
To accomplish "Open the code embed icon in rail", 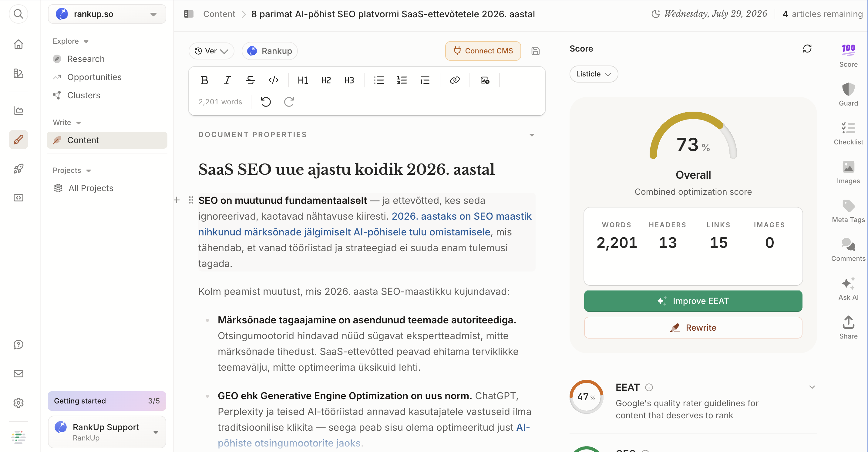I will coord(18,198).
